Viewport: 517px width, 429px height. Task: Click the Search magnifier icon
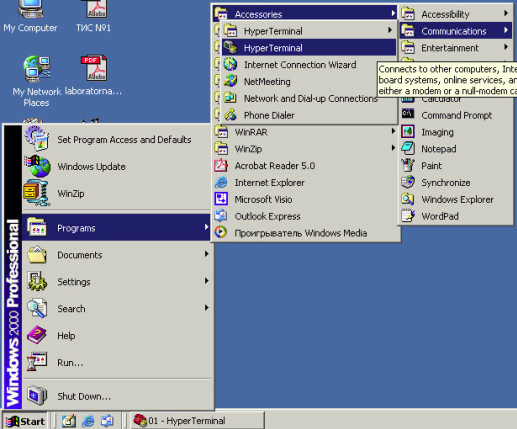37,308
